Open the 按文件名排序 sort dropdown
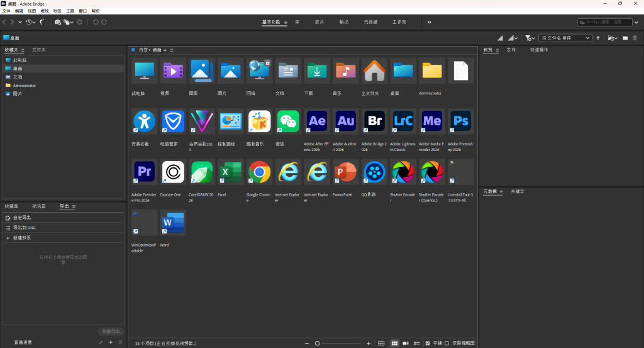Viewport: 644px width, 348px height. pyautogui.click(x=565, y=38)
